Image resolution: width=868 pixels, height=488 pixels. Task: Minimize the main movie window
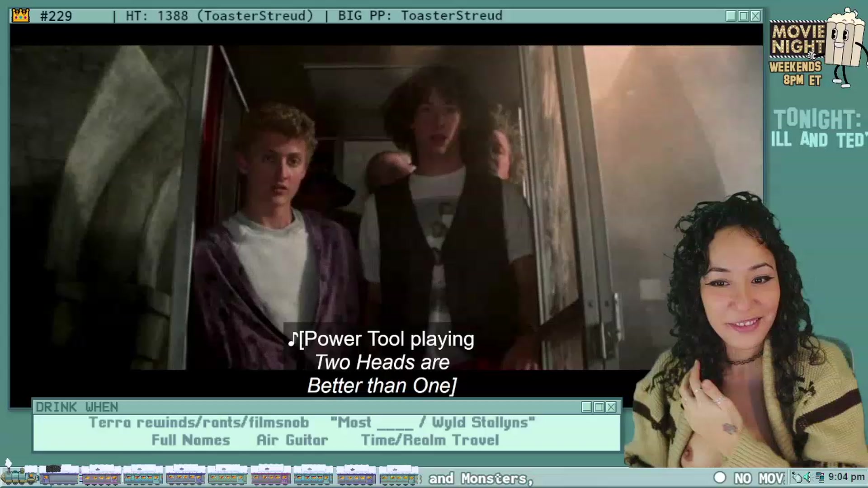click(731, 16)
